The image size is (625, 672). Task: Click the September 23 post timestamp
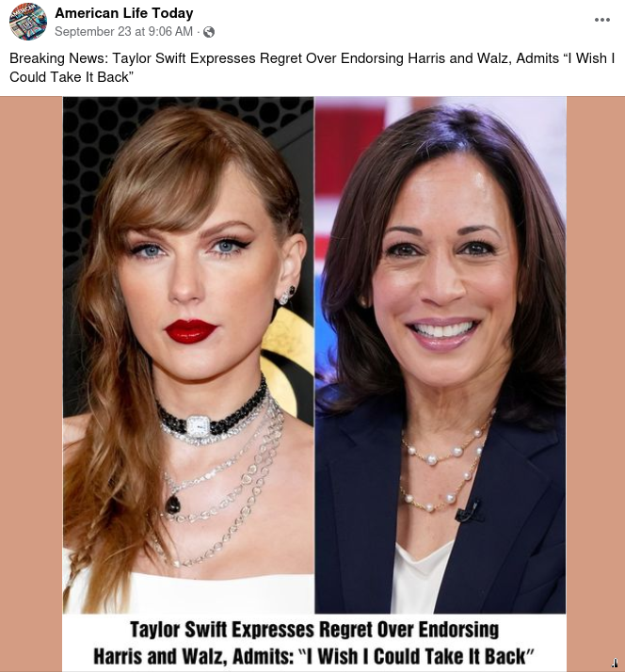123,32
